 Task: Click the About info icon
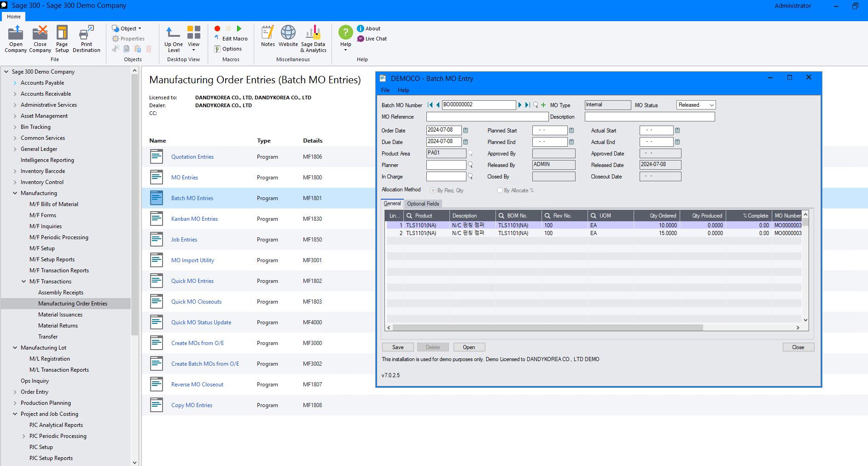[361, 29]
